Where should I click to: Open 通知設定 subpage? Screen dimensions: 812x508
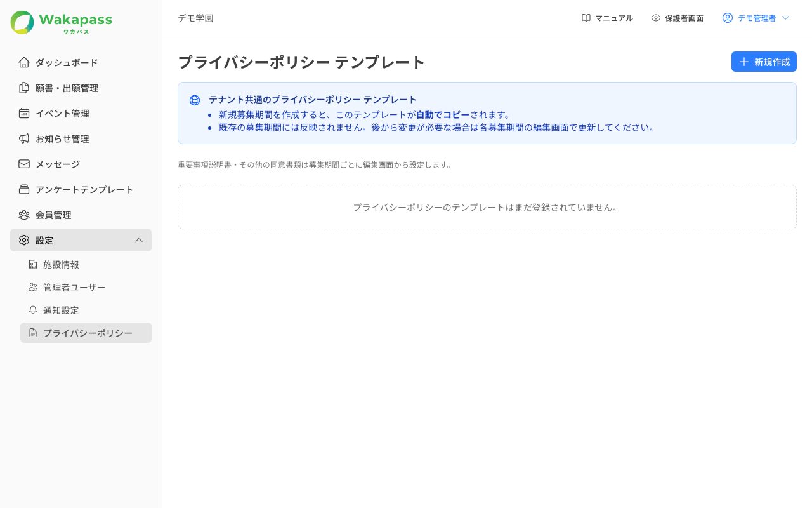pos(86,310)
